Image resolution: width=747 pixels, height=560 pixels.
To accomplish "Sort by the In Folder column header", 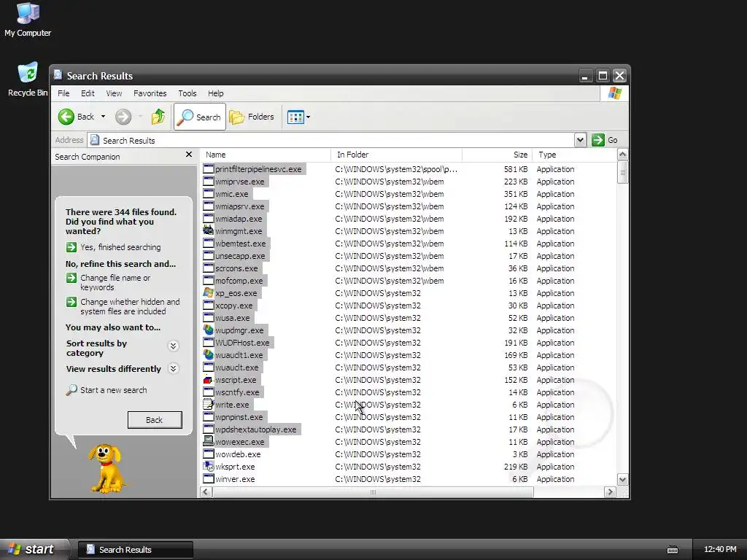I will [396, 155].
